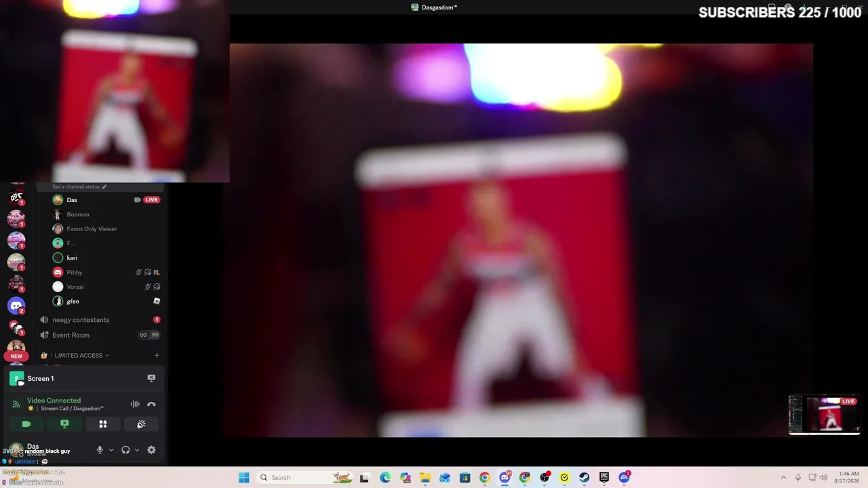Click the taskbar Search box
Screen dimensions: 868x488
306,477
